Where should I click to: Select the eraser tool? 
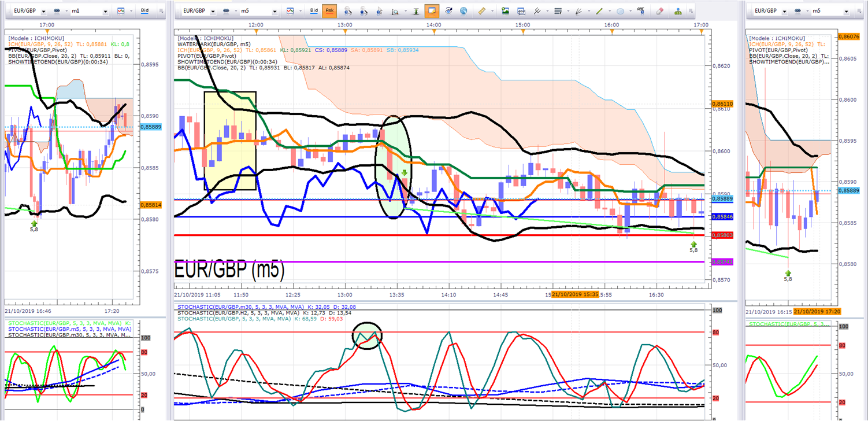click(660, 11)
